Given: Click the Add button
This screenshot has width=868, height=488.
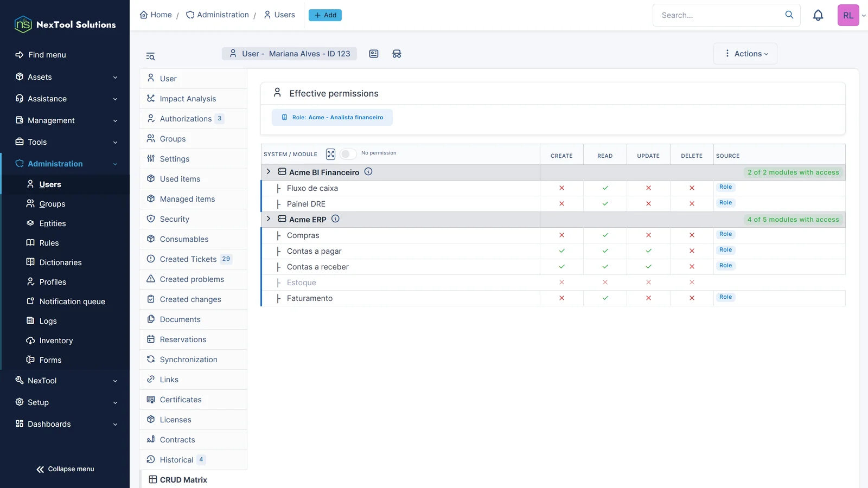Looking at the screenshot, I should click(325, 15).
